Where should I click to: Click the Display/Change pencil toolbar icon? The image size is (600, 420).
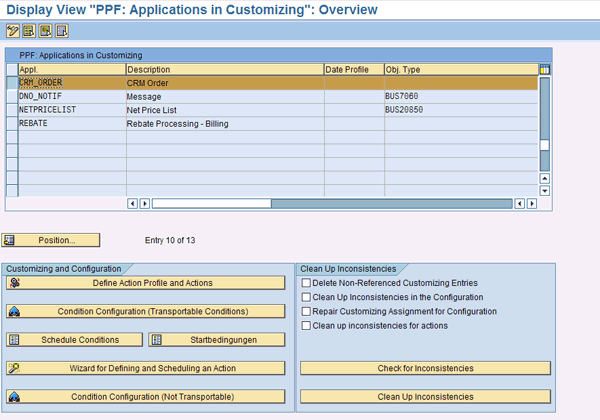(13, 30)
